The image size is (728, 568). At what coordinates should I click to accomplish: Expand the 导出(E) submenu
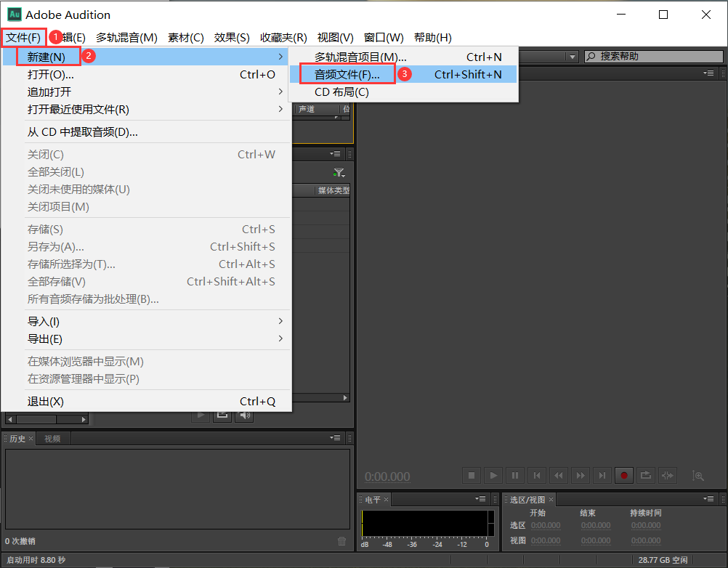[146, 338]
